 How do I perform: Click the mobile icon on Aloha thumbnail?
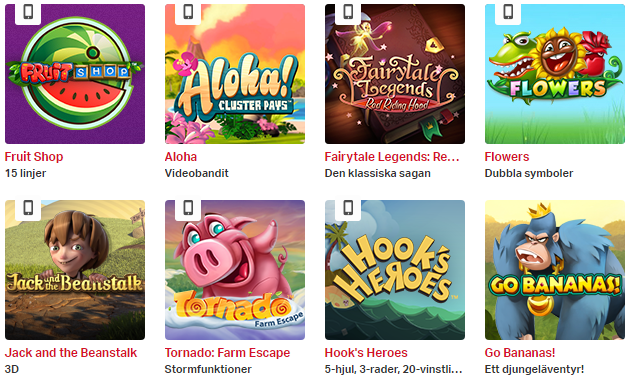click(188, 12)
